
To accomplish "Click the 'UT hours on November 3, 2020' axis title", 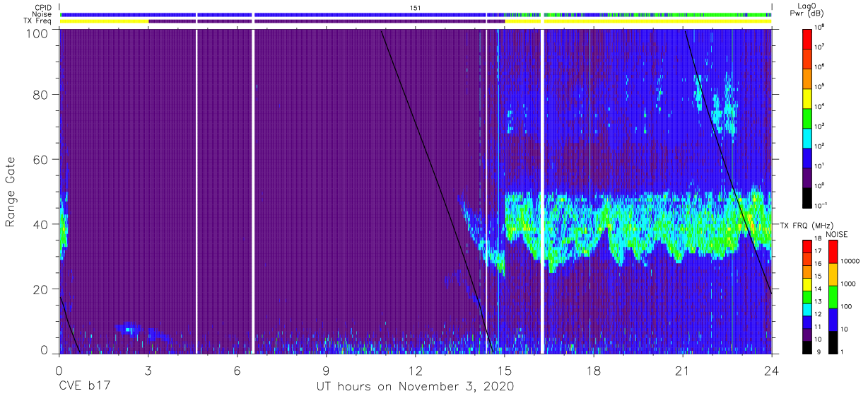I will tap(415, 387).
